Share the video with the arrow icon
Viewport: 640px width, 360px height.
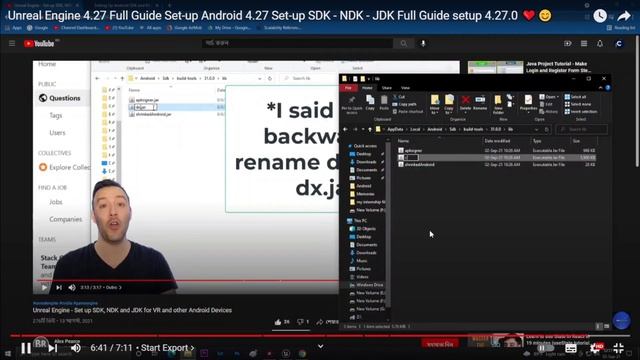[x=624, y=16]
